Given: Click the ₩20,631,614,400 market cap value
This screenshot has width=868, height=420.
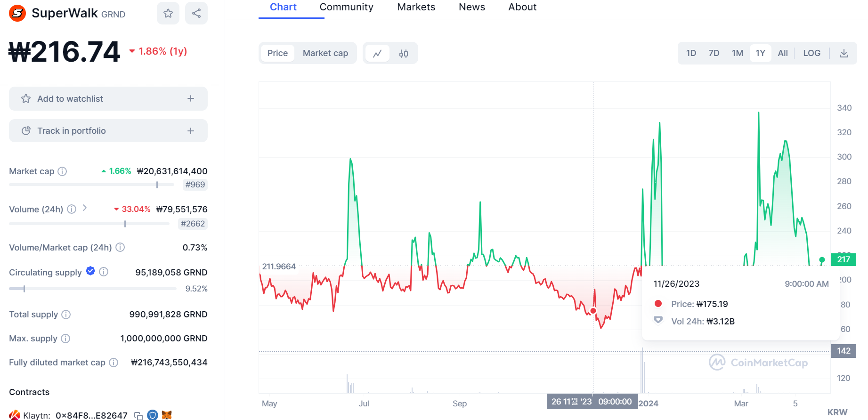Looking at the screenshot, I should (172, 171).
